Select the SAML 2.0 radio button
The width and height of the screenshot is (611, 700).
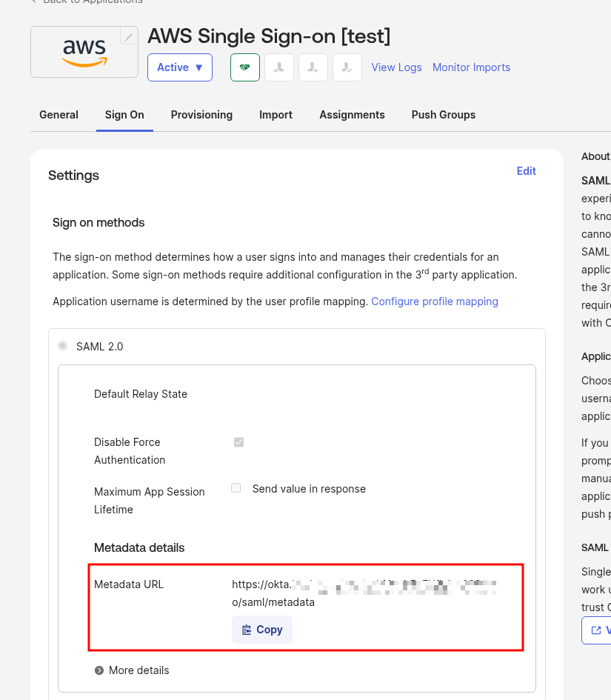point(63,346)
